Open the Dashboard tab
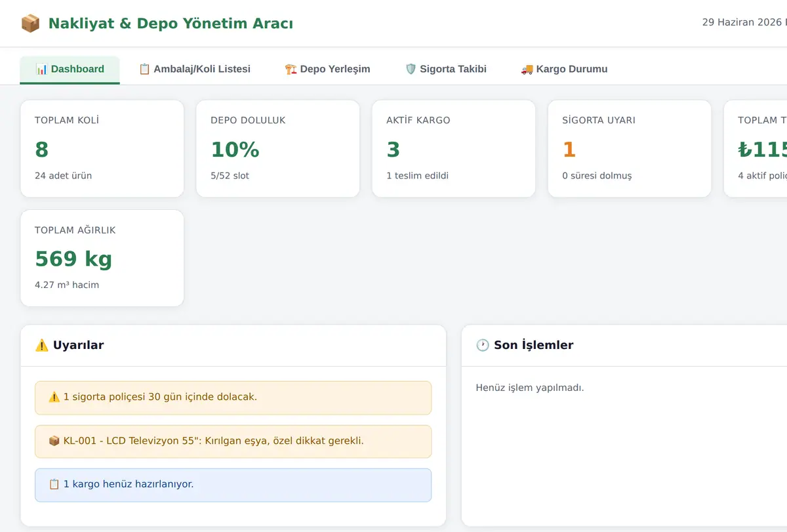This screenshot has width=787, height=532. point(70,70)
